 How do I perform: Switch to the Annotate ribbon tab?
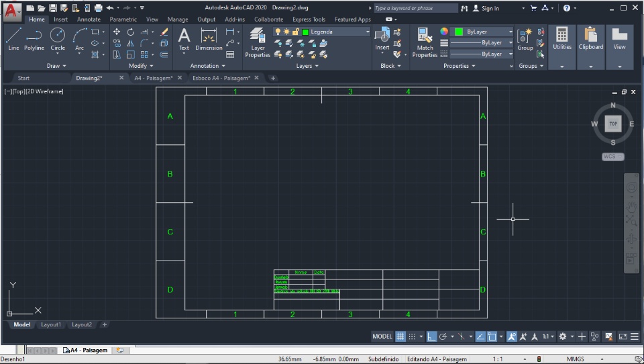click(x=89, y=19)
